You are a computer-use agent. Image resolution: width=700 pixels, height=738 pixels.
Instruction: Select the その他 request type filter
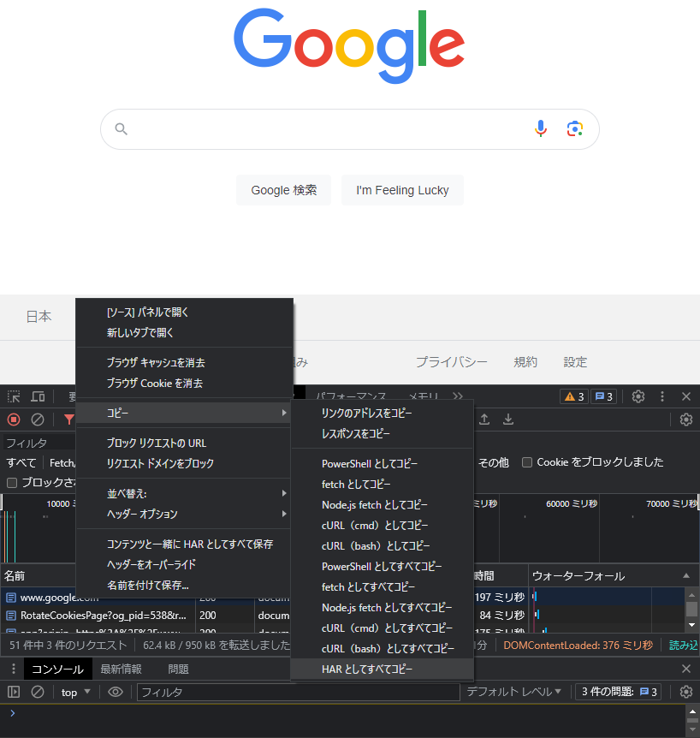pyautogui.click(x=494, y=462)
